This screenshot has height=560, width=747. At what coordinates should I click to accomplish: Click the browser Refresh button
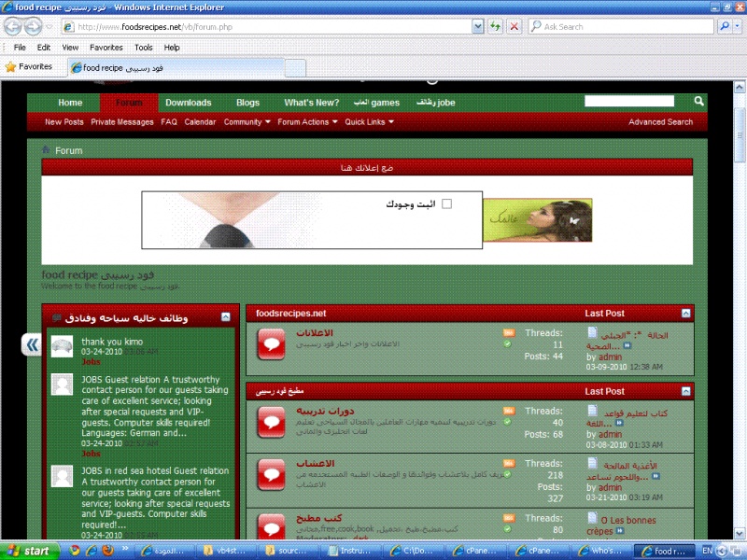pyautogui.click(x=496, y=26)
